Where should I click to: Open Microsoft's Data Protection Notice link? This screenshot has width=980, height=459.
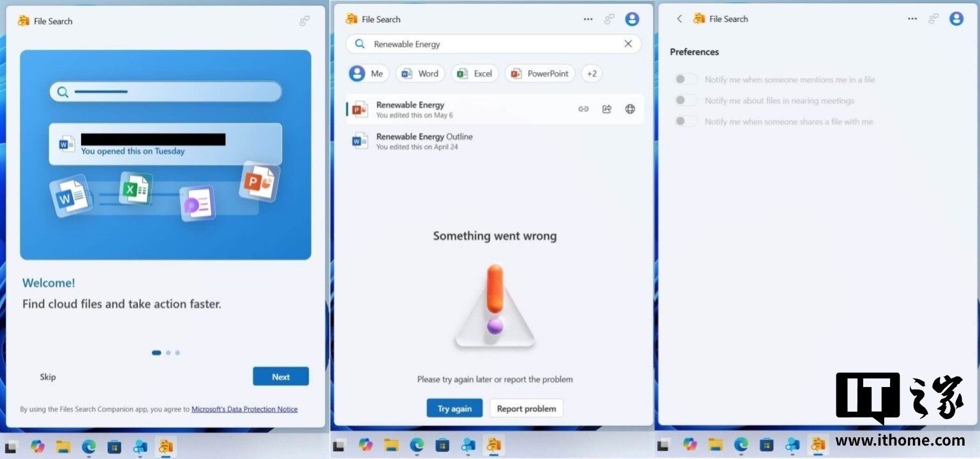click(x=244, y=409)
